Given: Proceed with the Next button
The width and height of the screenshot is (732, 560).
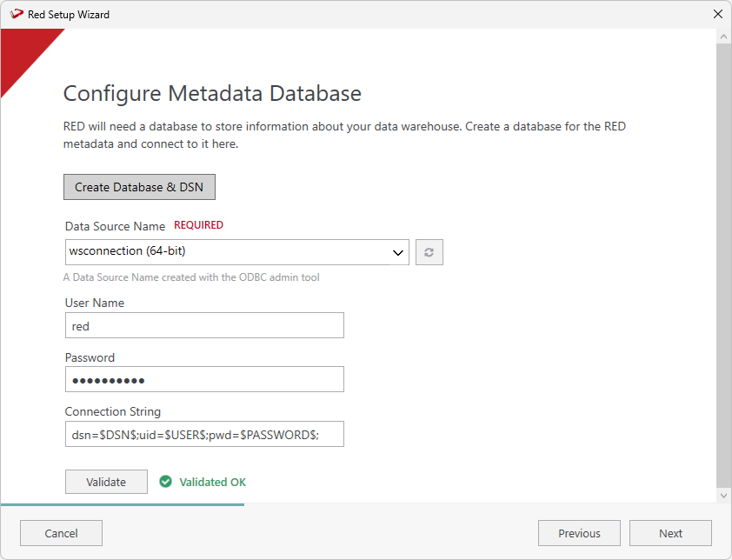Looking at the screenshot, I should [670, 533].
